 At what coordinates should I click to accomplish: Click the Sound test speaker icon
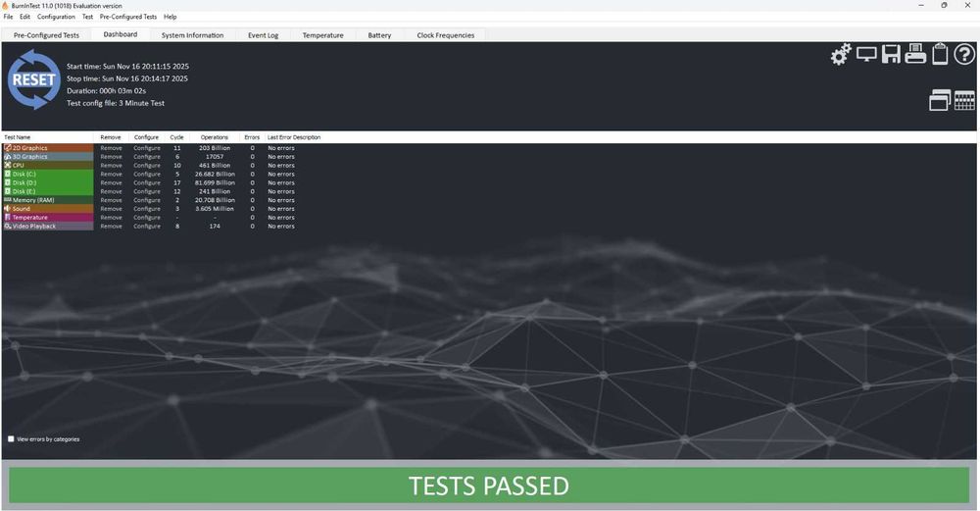[x=8, y=209]
